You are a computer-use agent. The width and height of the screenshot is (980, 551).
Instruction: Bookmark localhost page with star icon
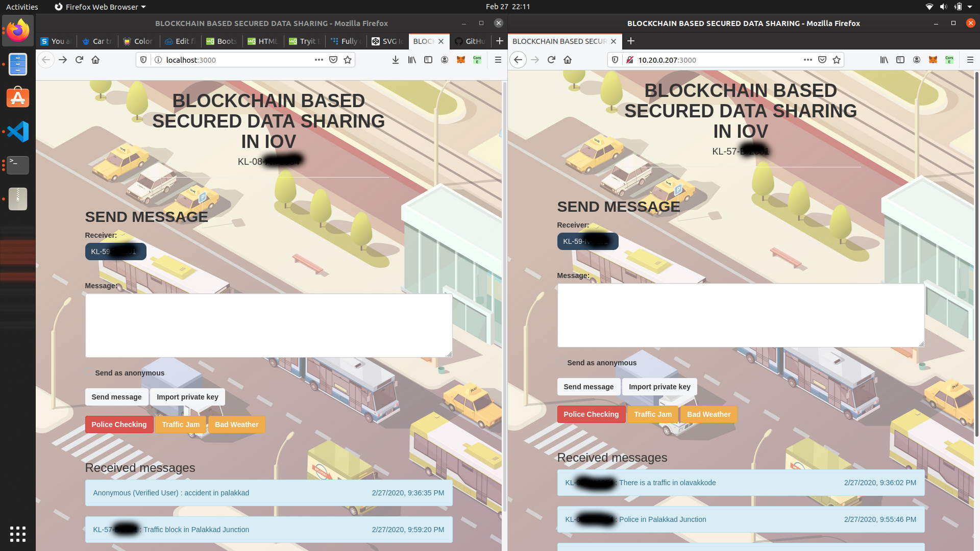tap(348, 60)
